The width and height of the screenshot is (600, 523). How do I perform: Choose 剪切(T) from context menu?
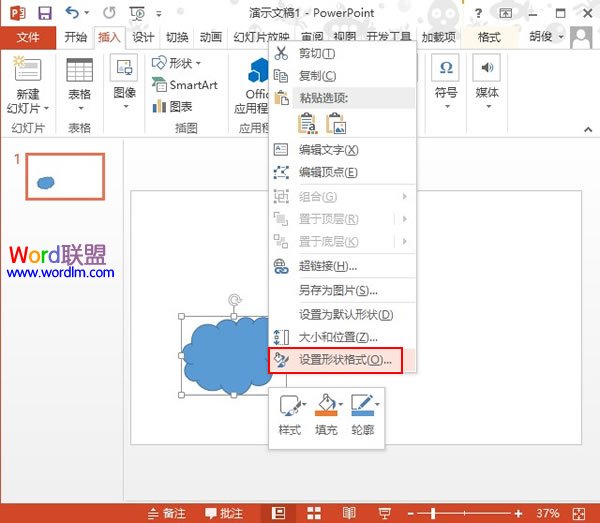[x=342, y=54]
